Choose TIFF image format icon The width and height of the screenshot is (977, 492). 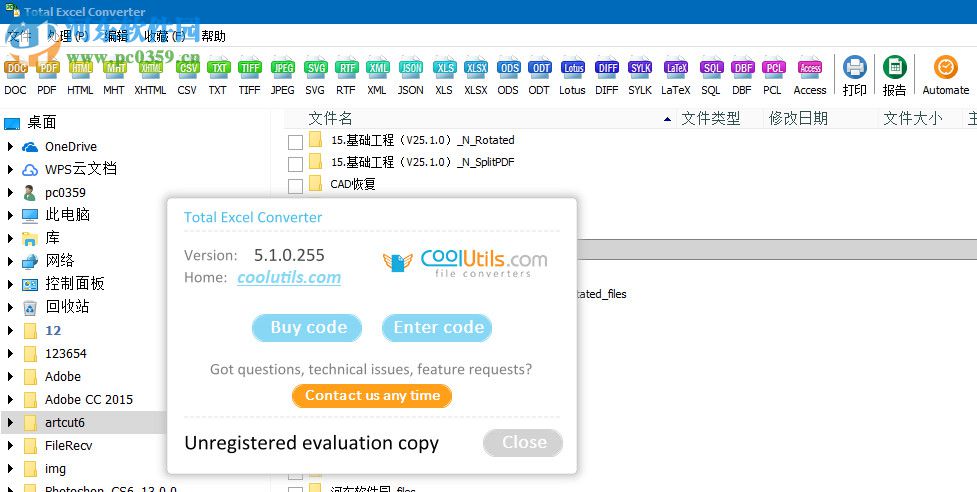coord(249,69)
